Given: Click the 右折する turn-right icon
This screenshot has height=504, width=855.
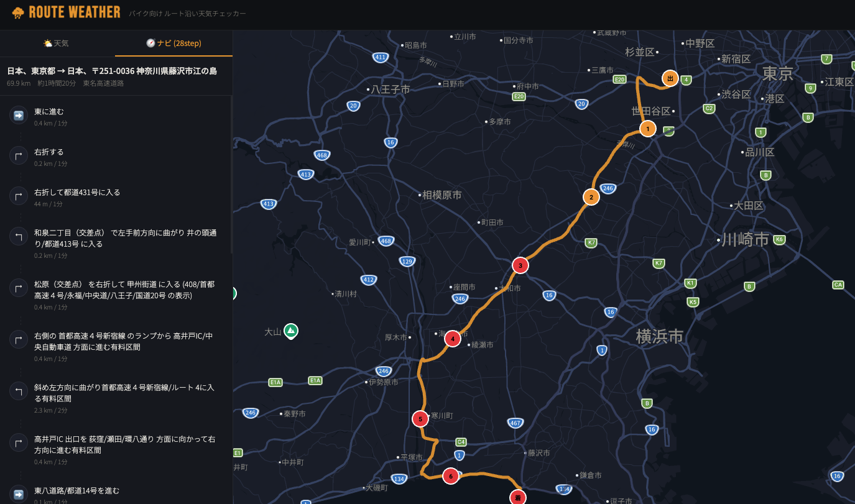Looking at the screenshot, I should 19,155.
